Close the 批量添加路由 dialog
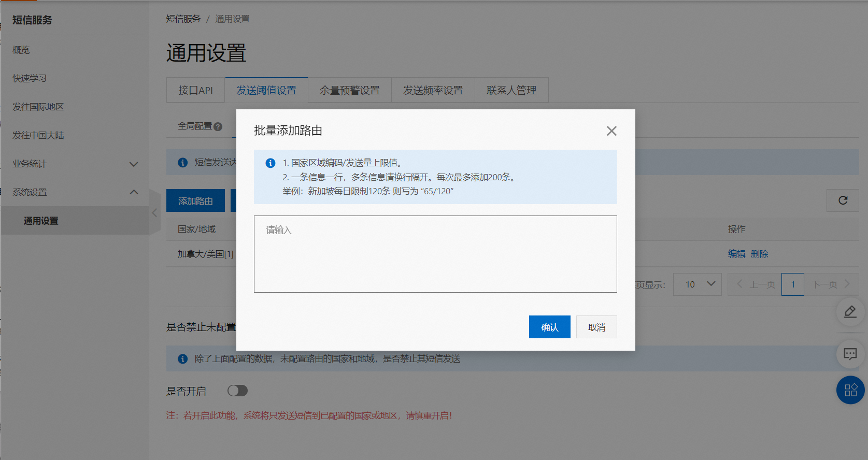868x460 pixels. tap(611, 131)
